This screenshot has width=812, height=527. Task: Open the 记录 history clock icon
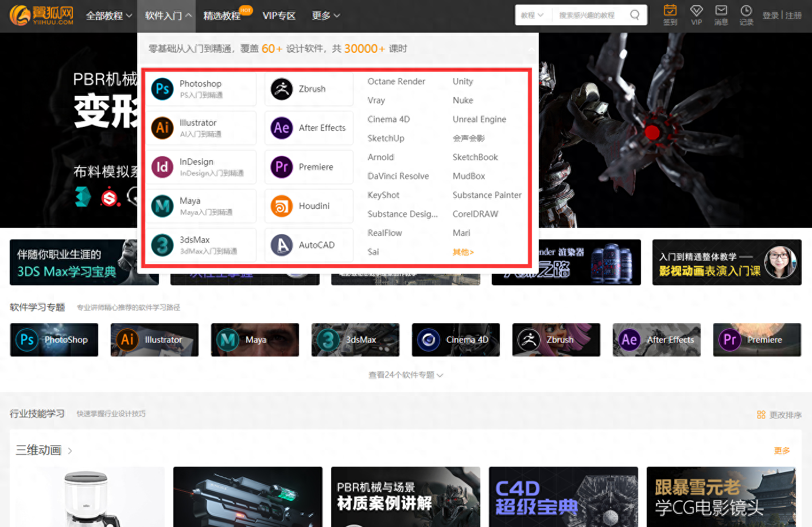tap(746, 10)
